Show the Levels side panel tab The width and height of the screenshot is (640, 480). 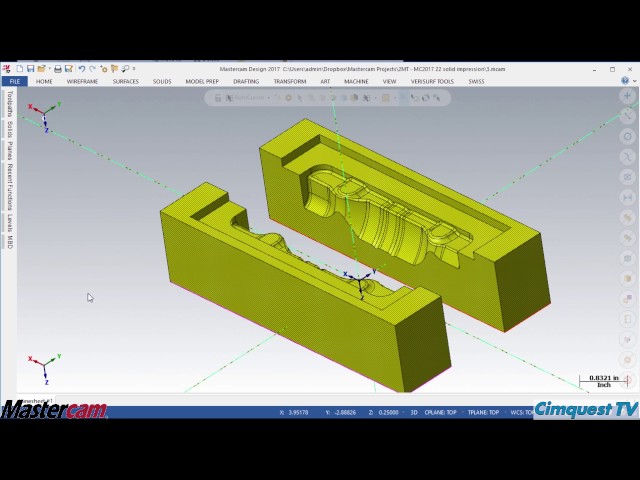[10, 223]
